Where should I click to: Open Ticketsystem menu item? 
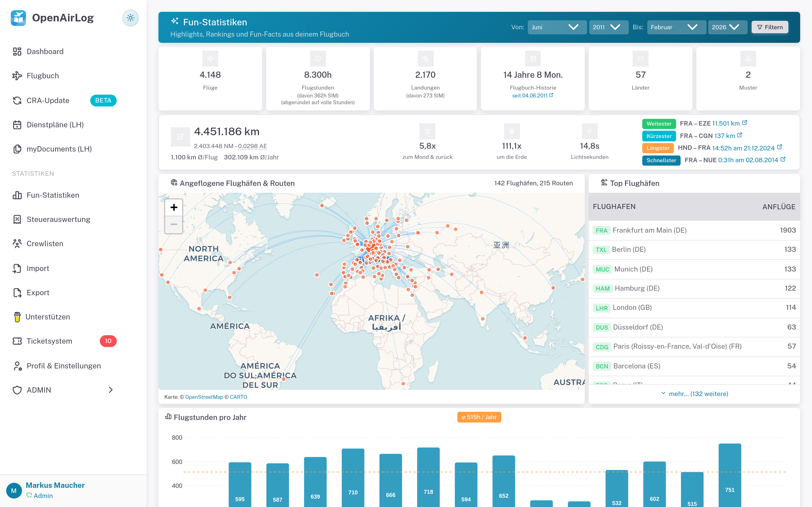pyautogui.click(x=49, y=341)
